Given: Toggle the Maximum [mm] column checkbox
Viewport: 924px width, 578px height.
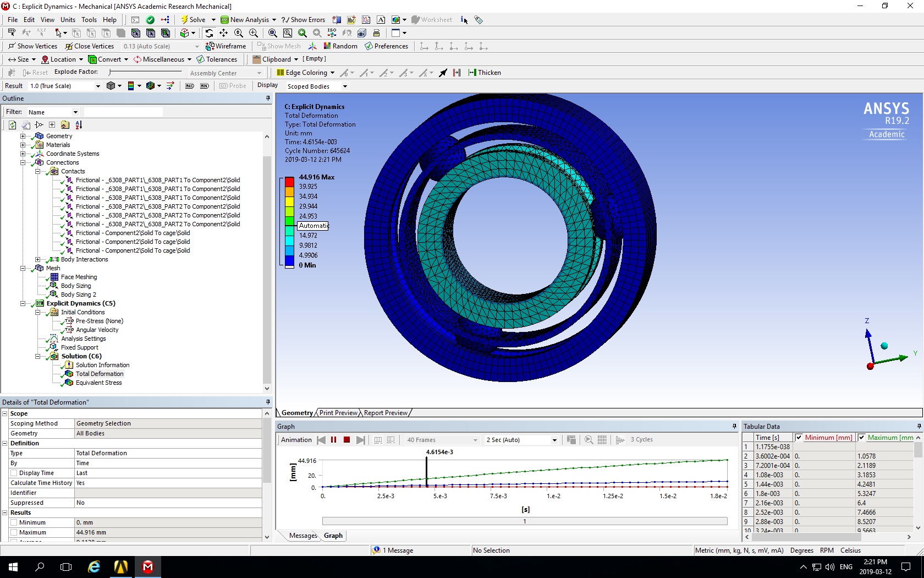Looking at the screenshot, I should [861, 438].
